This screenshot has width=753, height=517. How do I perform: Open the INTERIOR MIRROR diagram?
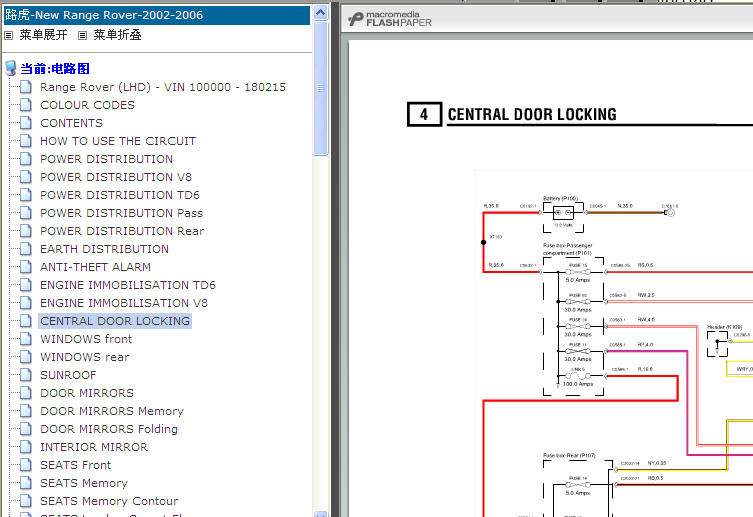click(94, 447)
